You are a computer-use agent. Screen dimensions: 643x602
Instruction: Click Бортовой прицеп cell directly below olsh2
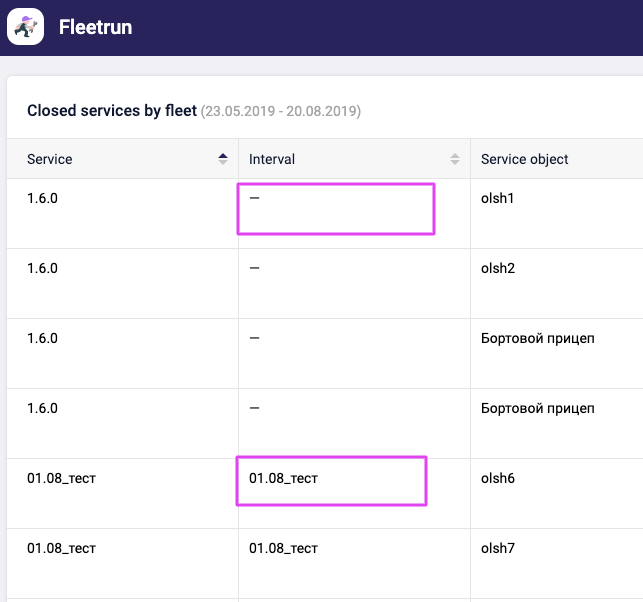pos(537,338)
